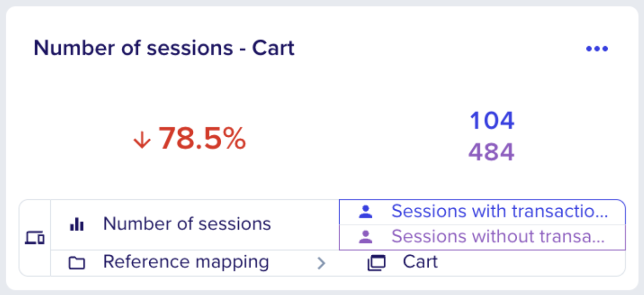Click the Number of sessions metric row
644x295 pixels.
195,225
